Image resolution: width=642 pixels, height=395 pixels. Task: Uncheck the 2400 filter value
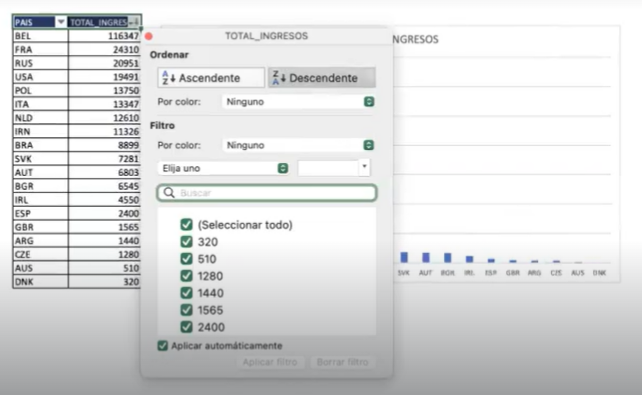coord(186,327)
